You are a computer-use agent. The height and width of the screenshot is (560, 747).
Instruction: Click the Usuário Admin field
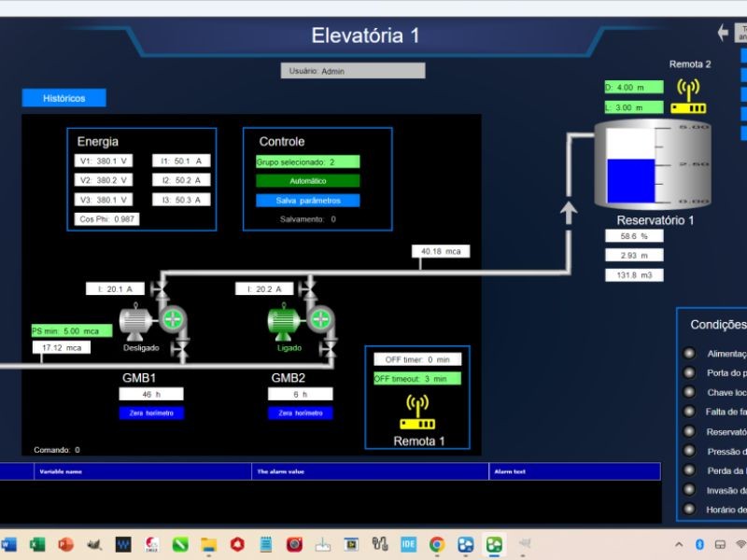tap(352, 70)
